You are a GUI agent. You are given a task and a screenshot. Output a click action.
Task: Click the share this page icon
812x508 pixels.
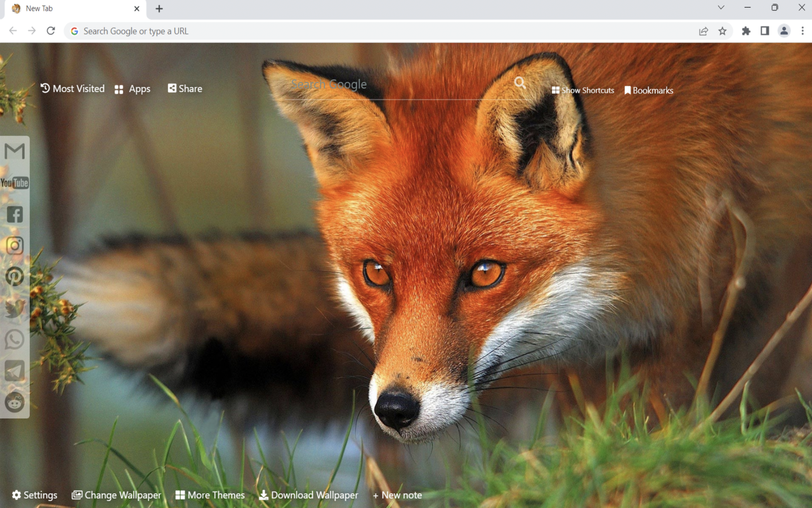(x=704, y=31)
